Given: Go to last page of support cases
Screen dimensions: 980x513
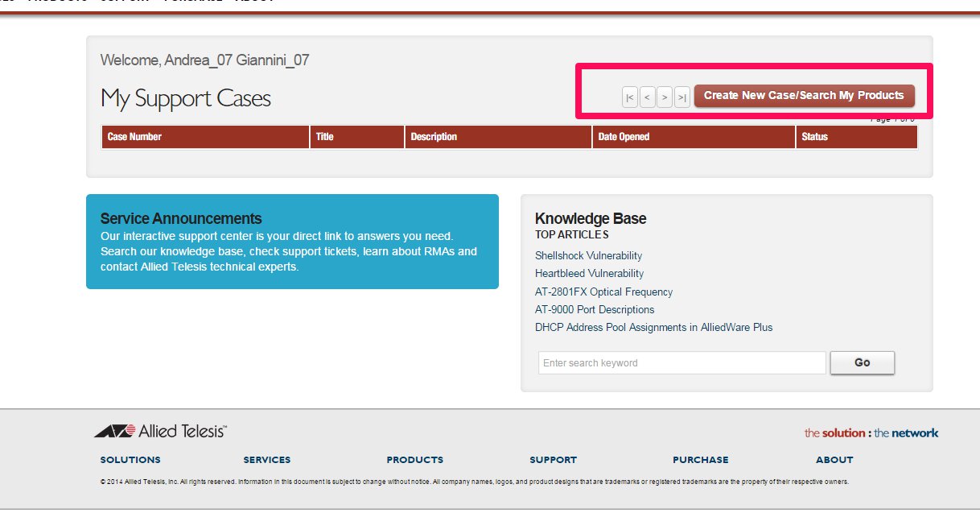Looking at the screenshot, I should click(x=682, y=97).
